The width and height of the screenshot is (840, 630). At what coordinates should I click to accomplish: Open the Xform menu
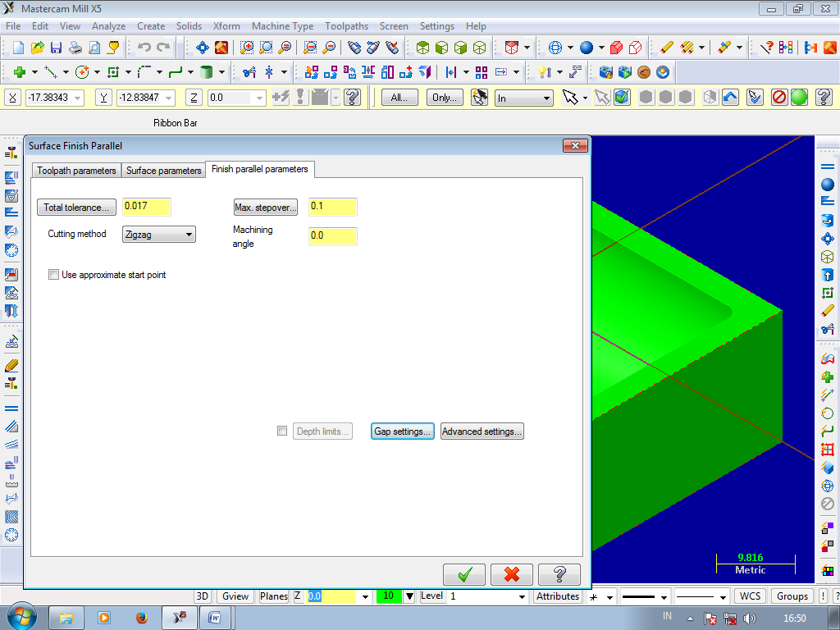point(226,26)
